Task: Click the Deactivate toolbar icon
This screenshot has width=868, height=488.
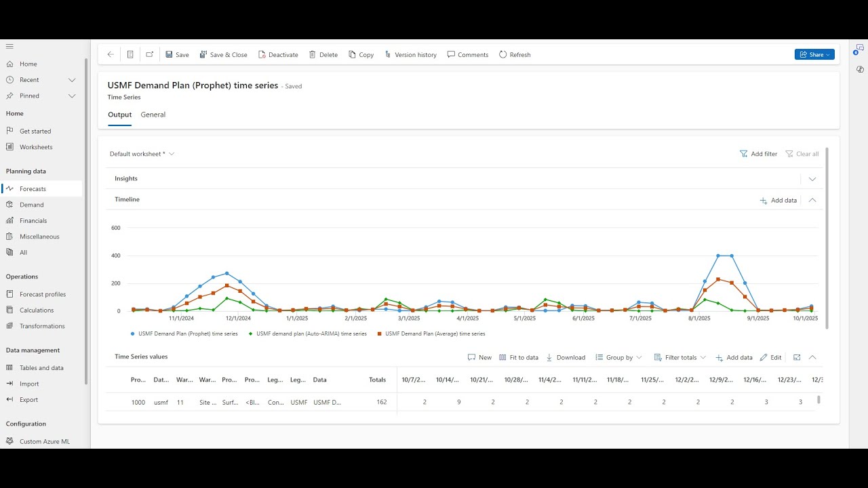Action: pos(262,55)
